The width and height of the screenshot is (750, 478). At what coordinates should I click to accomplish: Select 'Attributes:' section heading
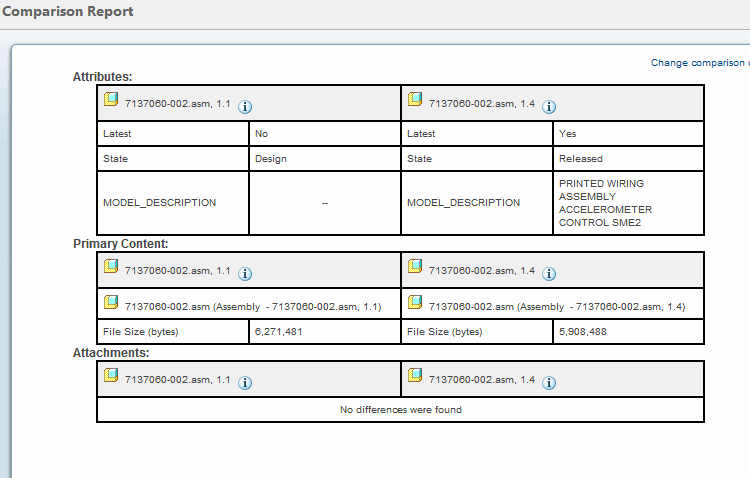pyautogui.click(x=102, y=77)
